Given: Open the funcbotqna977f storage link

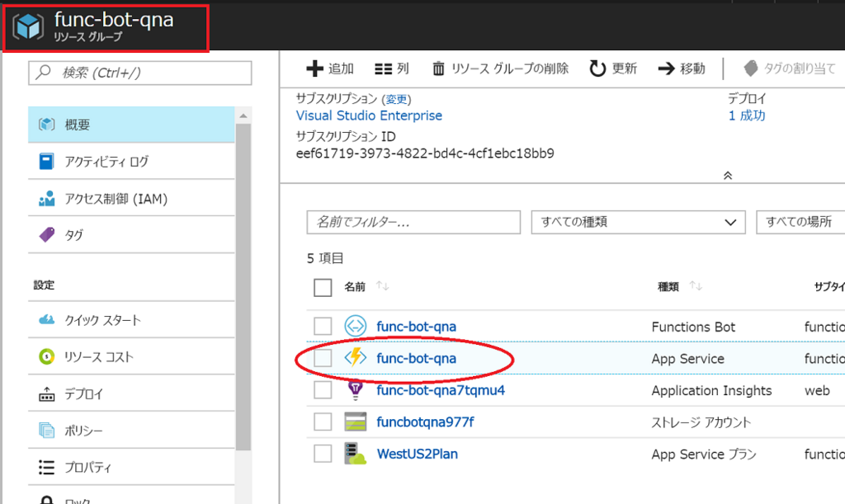Looking at the screenshot, I should tap(425, 422).
